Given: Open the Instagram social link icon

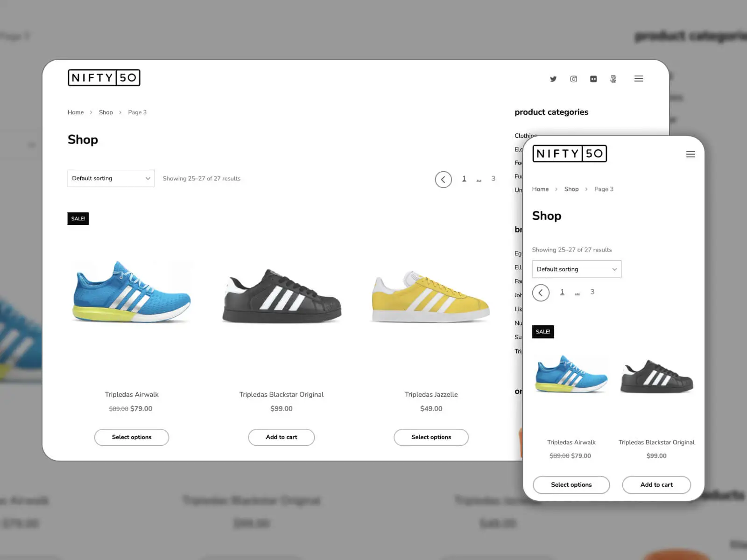Looking at the screenshot, I should click(x=573, y=79).
